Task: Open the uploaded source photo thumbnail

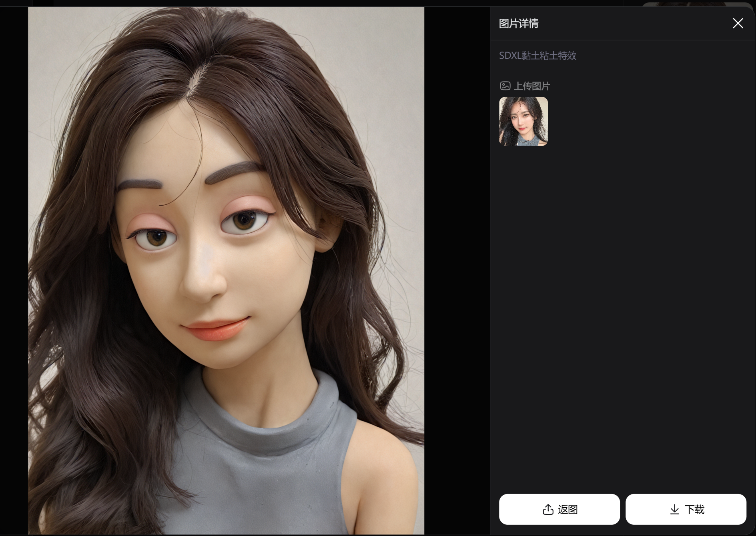Action: pos(523,121)
